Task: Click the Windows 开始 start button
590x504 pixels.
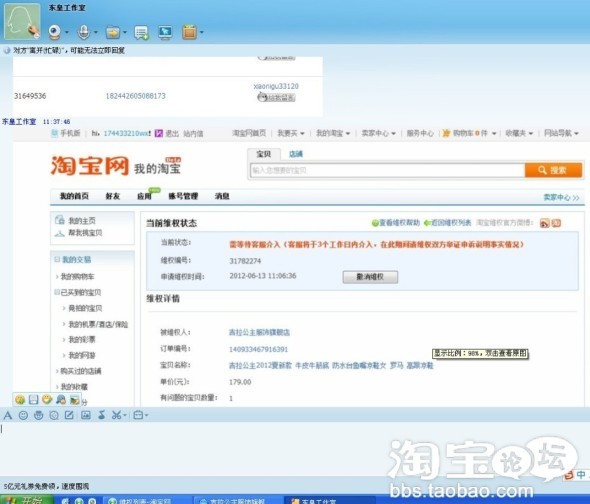Action: pyautogui.click(x=26, y=499)
